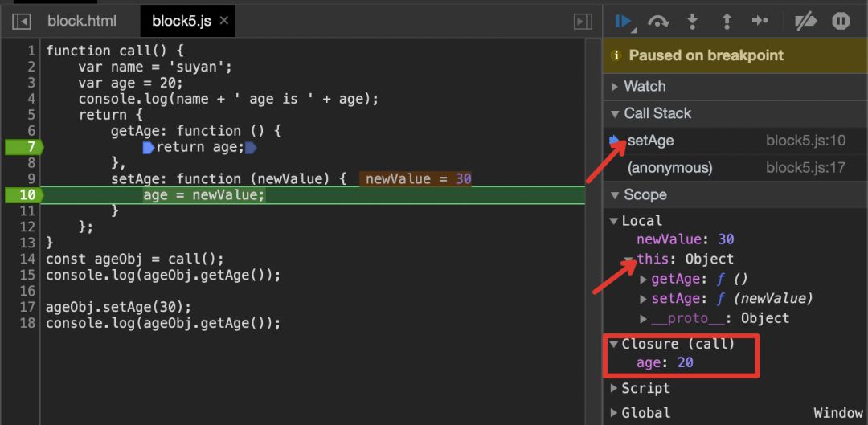
Task: Click the newValue: 30 local variable
Action: (x=686, y=239)
